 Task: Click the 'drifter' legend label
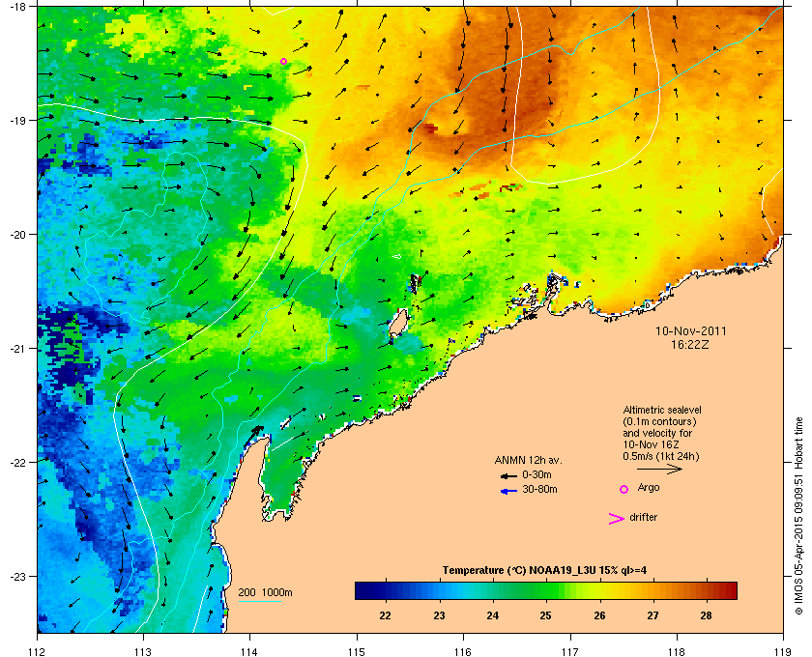643,517
